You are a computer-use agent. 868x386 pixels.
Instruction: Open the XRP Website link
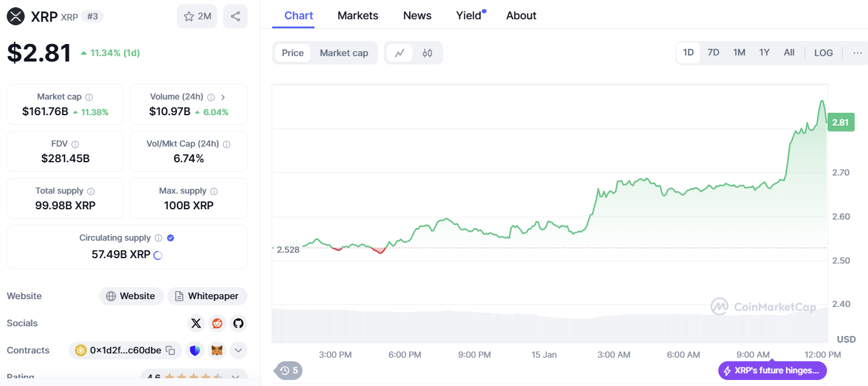point(131,296)
